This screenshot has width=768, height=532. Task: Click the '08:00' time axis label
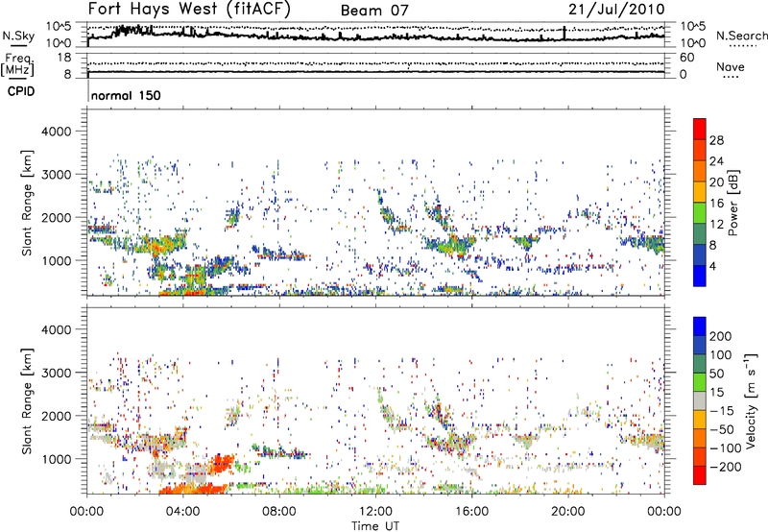tap(279, 512)
